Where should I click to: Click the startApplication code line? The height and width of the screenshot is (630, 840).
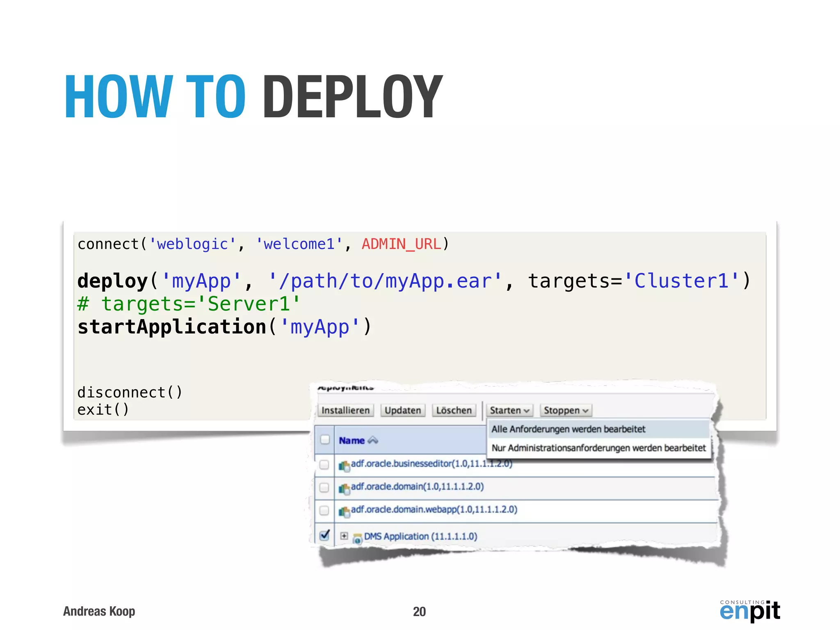pyautogui.click(x=224, y=327)
